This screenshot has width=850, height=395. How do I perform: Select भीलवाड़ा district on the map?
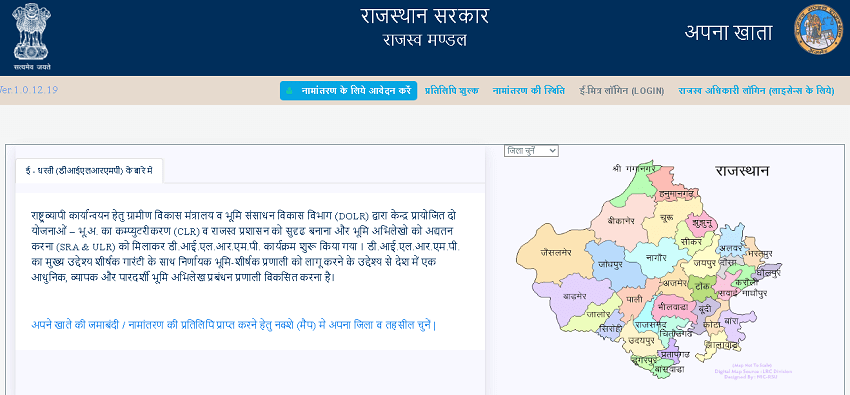pos(673,306)
